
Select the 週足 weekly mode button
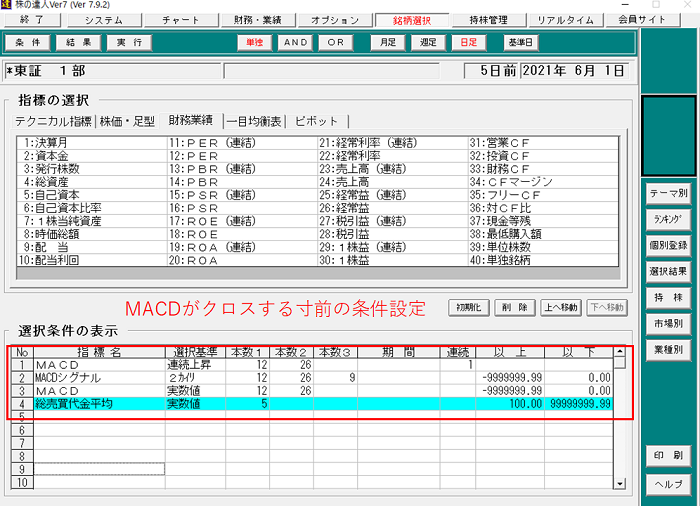(x=426, y=42)
